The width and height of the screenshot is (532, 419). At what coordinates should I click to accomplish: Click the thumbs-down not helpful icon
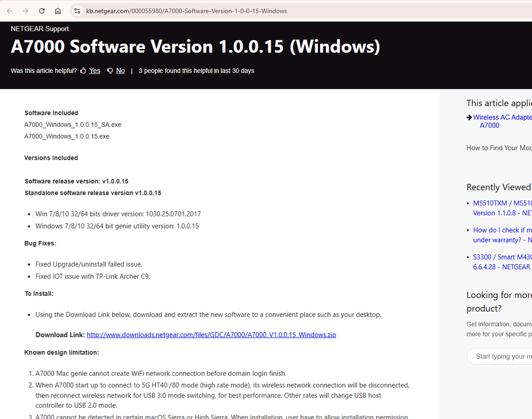pyautogui.click(x=110, y=71)
